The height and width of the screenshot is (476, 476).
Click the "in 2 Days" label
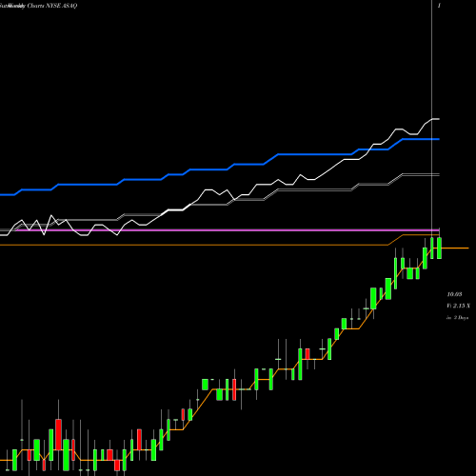[x=458, y=317]
